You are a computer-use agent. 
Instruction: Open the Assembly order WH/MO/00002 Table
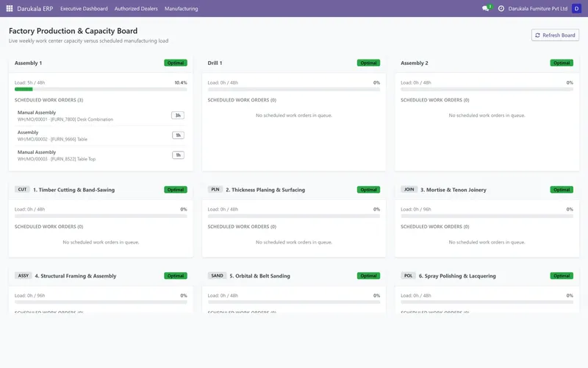(x=101, y=135)
